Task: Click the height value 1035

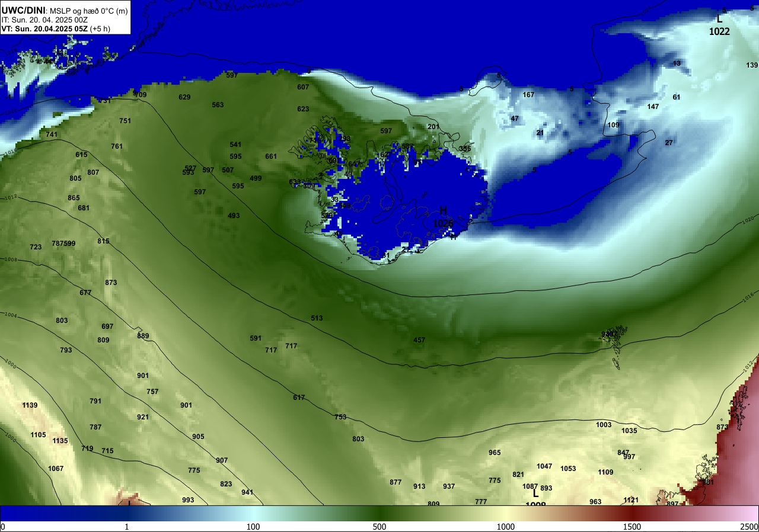Action: [x=629, y=431]
